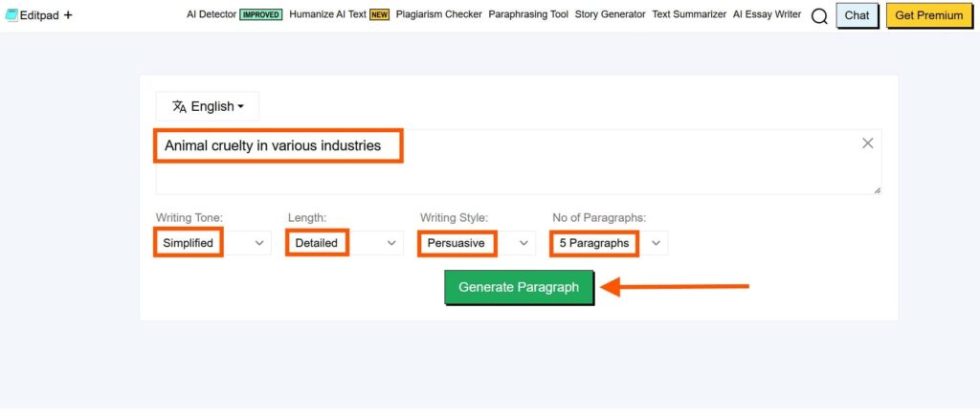Click the translate language icon

pyautogui.click(x=179, y=107)
